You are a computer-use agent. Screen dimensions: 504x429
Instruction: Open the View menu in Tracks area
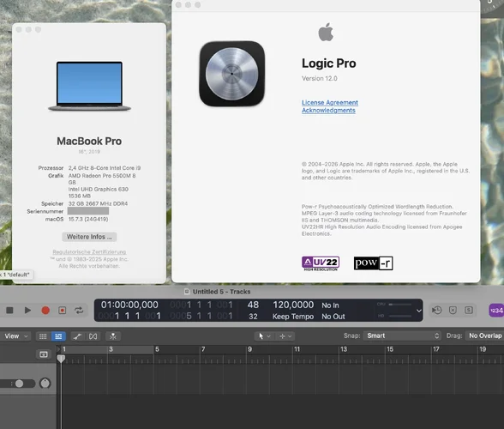16,336
